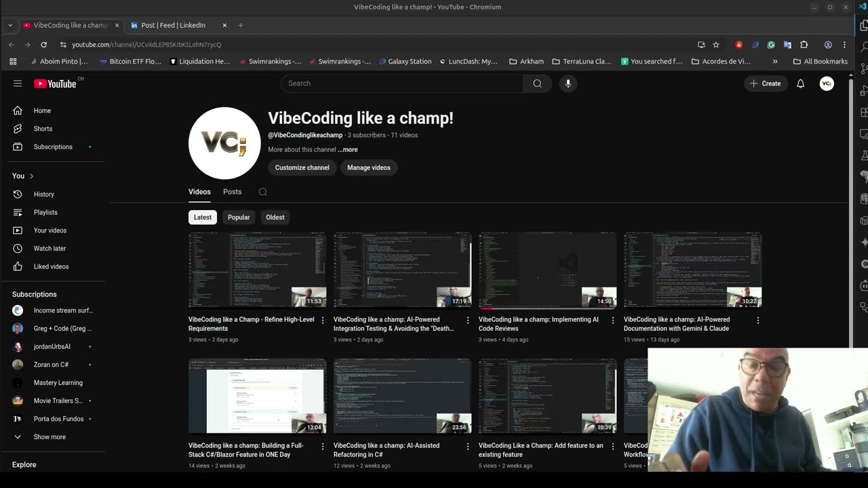Reload the page in Chromium
Viewport: 868px width, 488px height.
[43, 45]
